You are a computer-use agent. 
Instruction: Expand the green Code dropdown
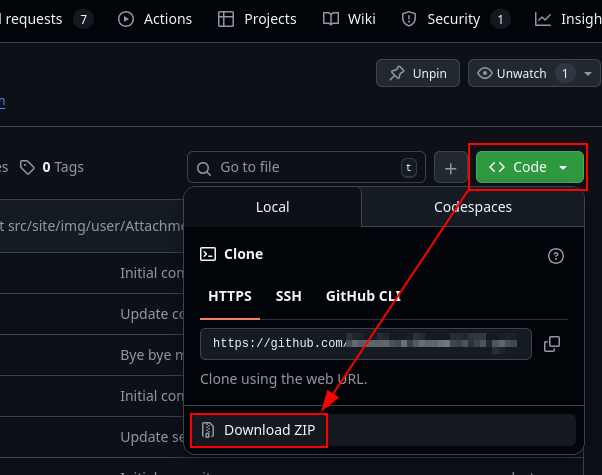pyautogui.click(x=530, y=168)
